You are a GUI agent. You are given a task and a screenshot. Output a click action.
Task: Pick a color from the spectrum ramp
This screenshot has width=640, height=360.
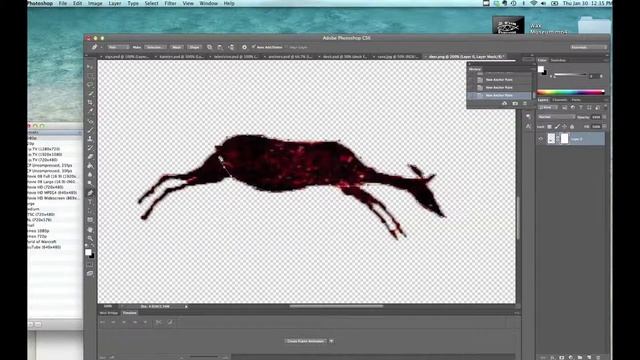pos(571,92)
